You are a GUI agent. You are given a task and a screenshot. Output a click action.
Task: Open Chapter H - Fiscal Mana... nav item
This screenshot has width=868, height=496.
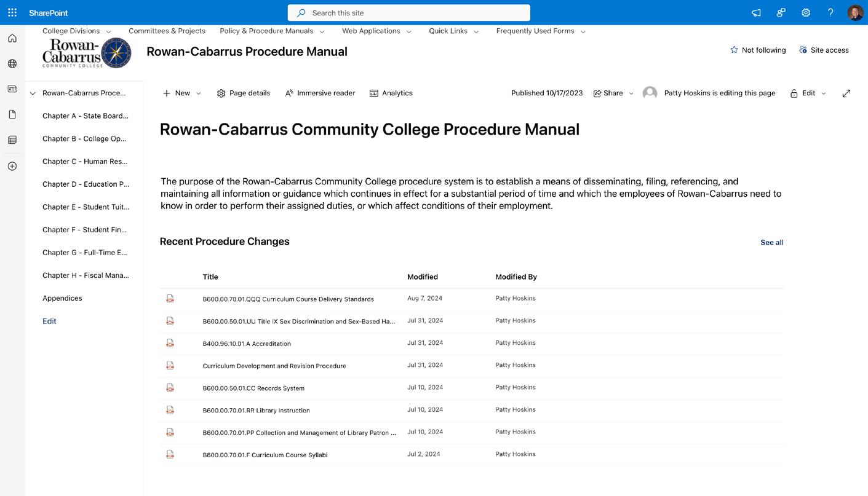click(x=86, y=275)
